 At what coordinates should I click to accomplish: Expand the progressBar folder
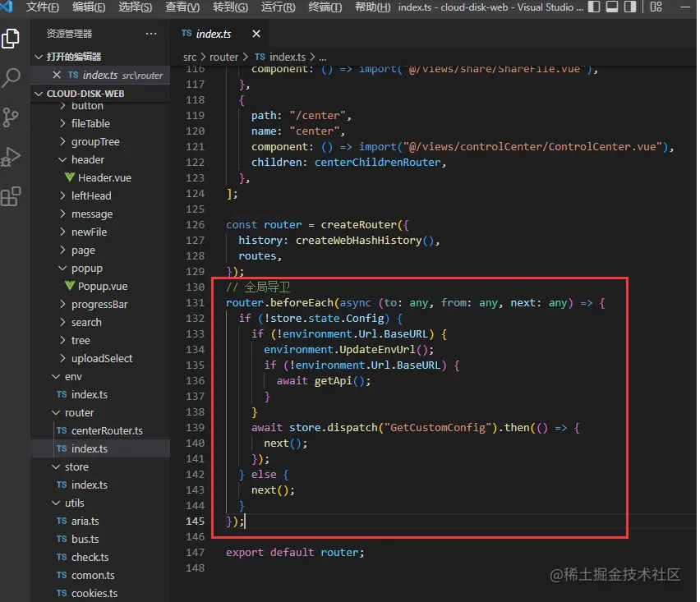(x=100, y=305)
